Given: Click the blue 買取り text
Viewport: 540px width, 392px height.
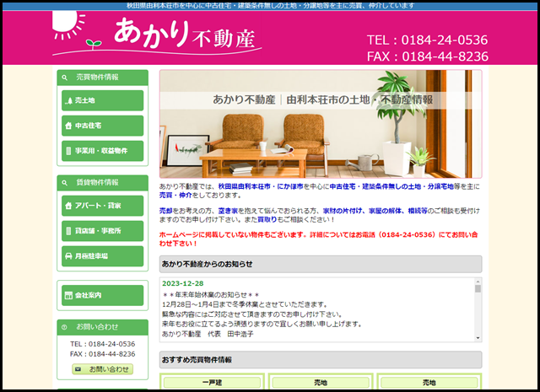Looking at the screenshot, I should (x=267, y=219).
